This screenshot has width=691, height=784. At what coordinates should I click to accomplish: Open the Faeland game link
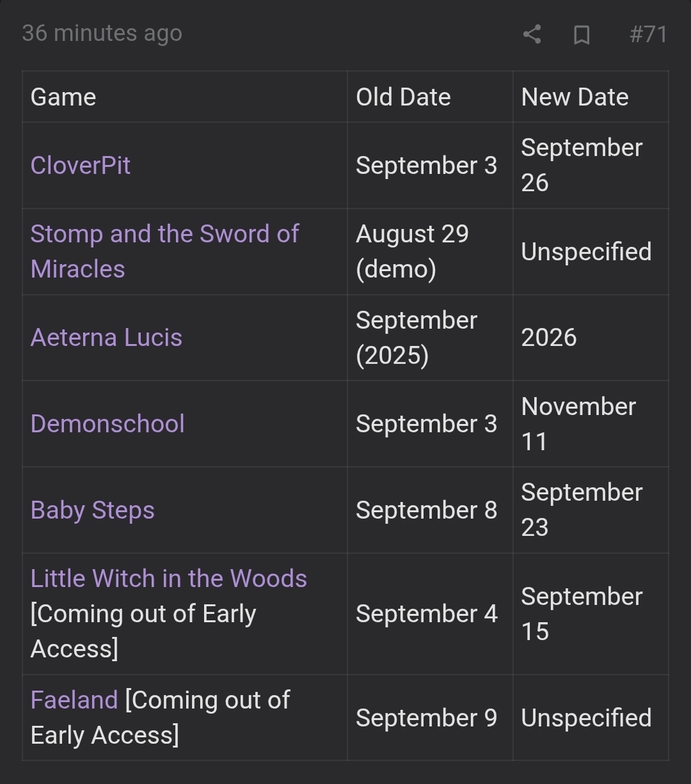(x=74, y=700)
